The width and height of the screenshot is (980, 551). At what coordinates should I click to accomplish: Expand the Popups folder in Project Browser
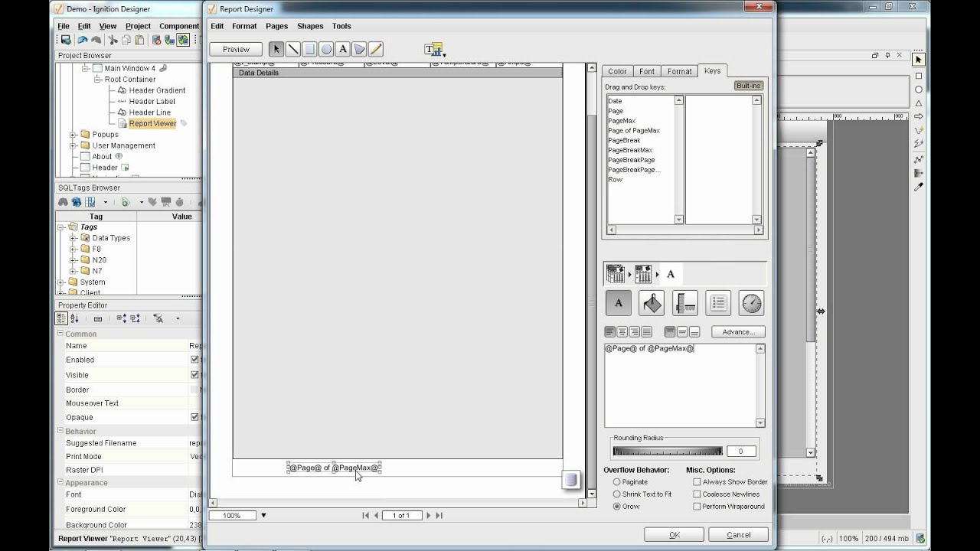point(73,135)
